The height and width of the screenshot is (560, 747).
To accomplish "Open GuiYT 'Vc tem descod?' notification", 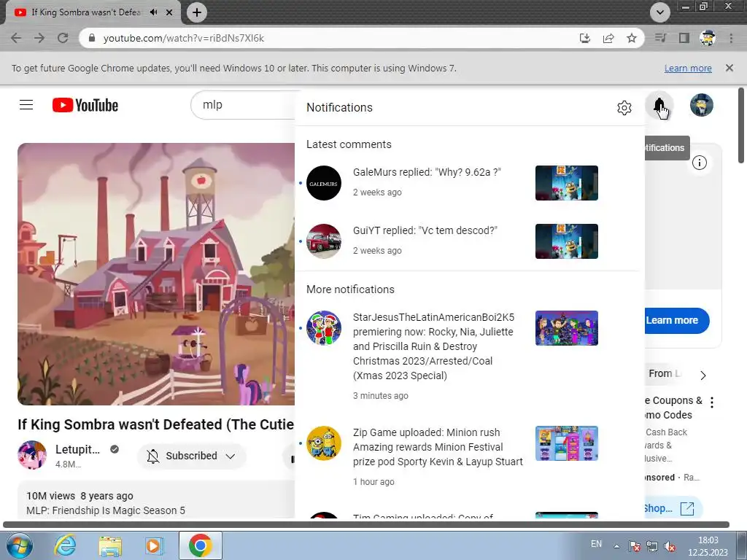I will pos(425,230).
